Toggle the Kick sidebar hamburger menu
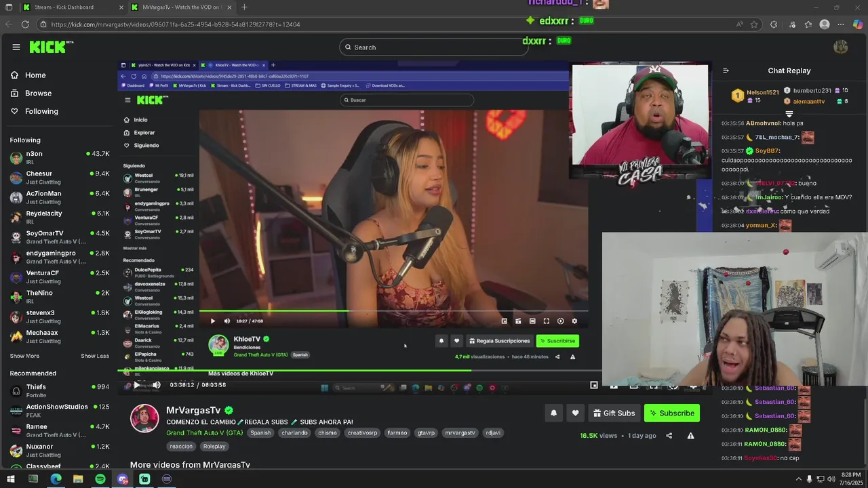The image size is (868, 488). tap(16, 47)
